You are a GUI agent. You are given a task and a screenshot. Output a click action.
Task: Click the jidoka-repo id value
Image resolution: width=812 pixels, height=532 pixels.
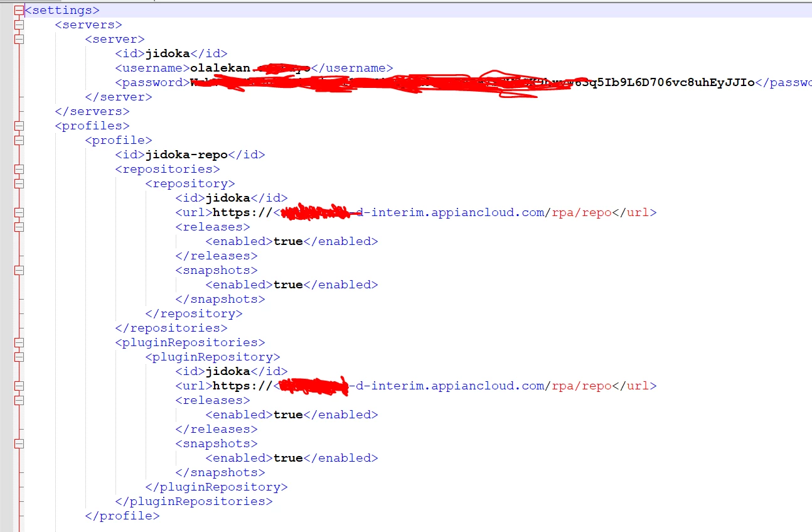186,155
